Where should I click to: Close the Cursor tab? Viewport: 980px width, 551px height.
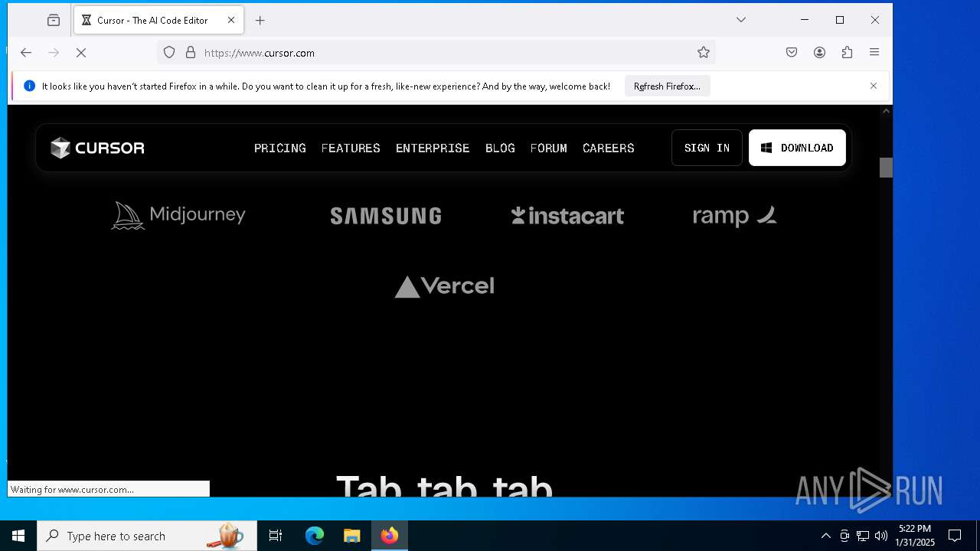coord(230,21)
